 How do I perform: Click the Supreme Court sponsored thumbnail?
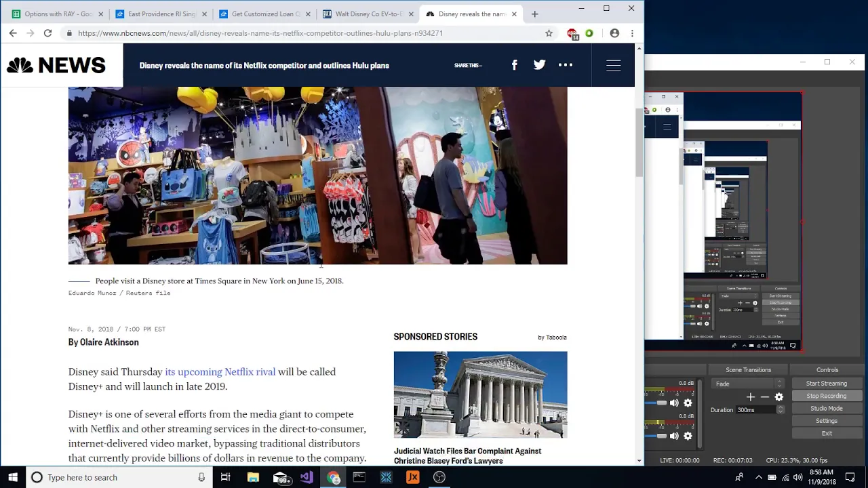(x=480, y=394)
